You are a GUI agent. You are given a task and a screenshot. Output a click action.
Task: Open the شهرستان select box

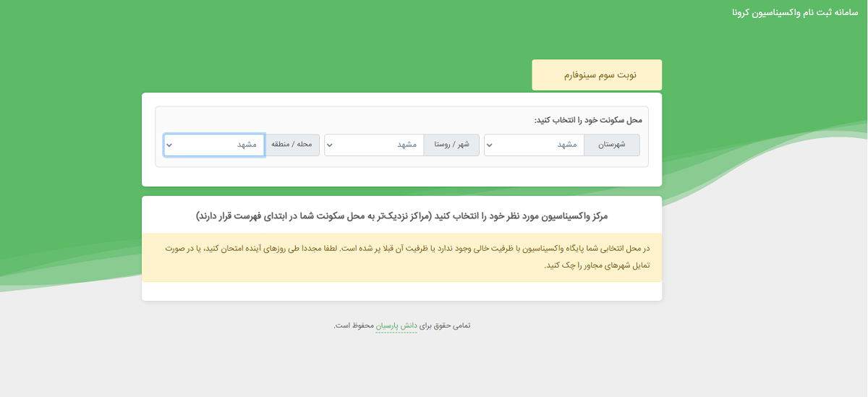[534, 145]
